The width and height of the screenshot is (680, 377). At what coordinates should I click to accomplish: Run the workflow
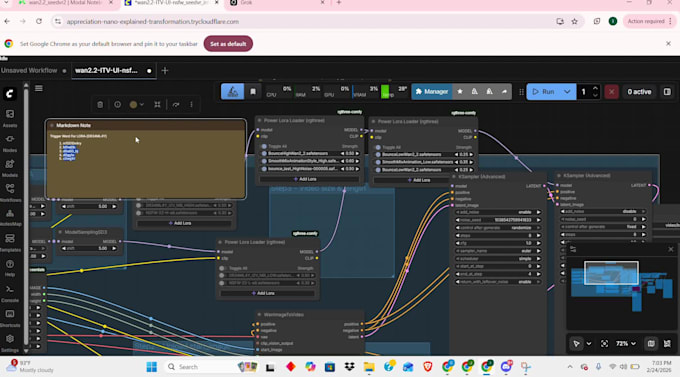click(543, 92)
